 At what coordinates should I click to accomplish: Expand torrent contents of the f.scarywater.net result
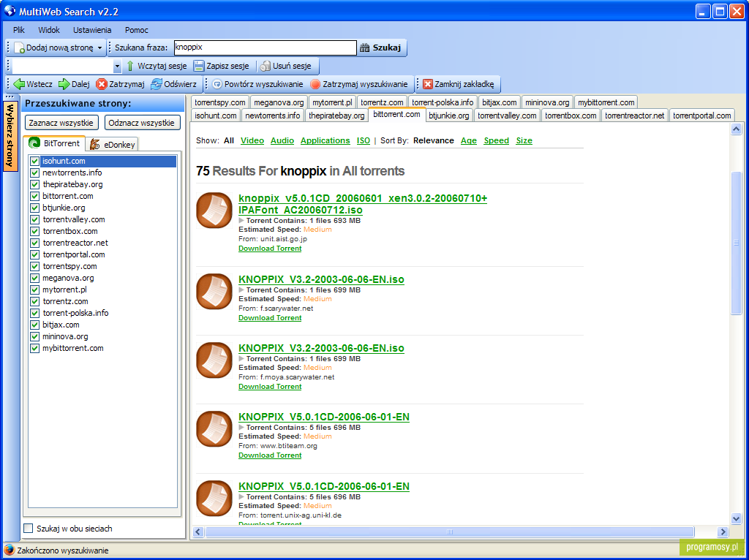pyautogui.click(x=241, y=290)
